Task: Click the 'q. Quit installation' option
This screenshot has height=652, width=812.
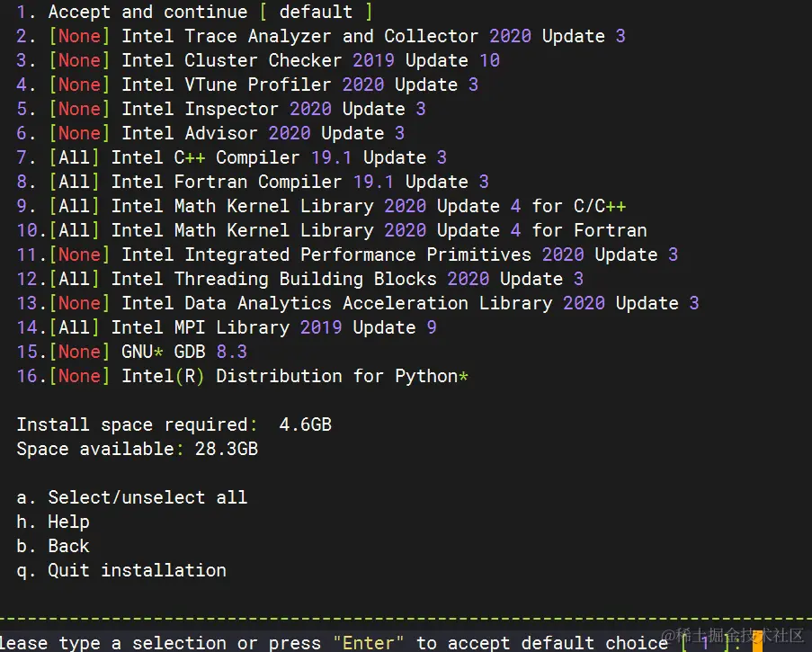Action: [121, 571]
